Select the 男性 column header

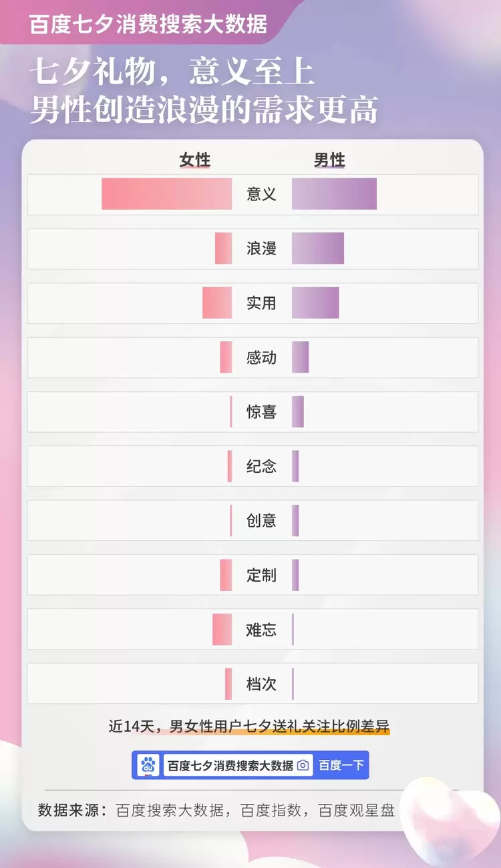[x=329, y=160]
